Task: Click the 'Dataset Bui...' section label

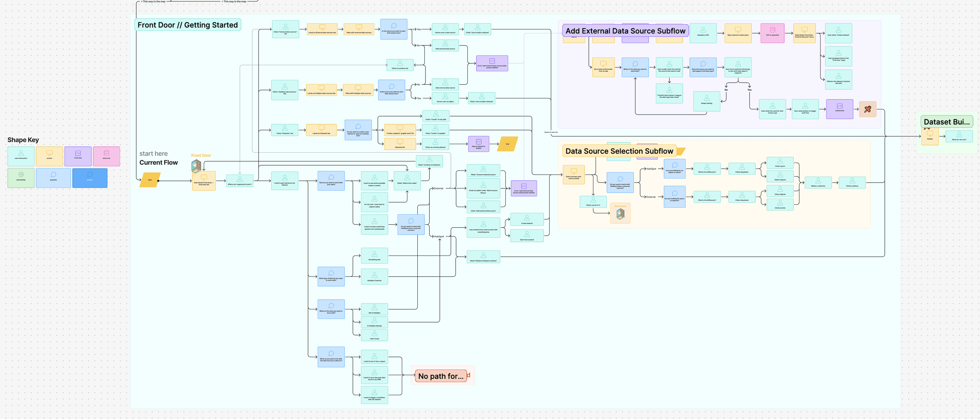Action: pyautogui.click(x=946, y=122)
